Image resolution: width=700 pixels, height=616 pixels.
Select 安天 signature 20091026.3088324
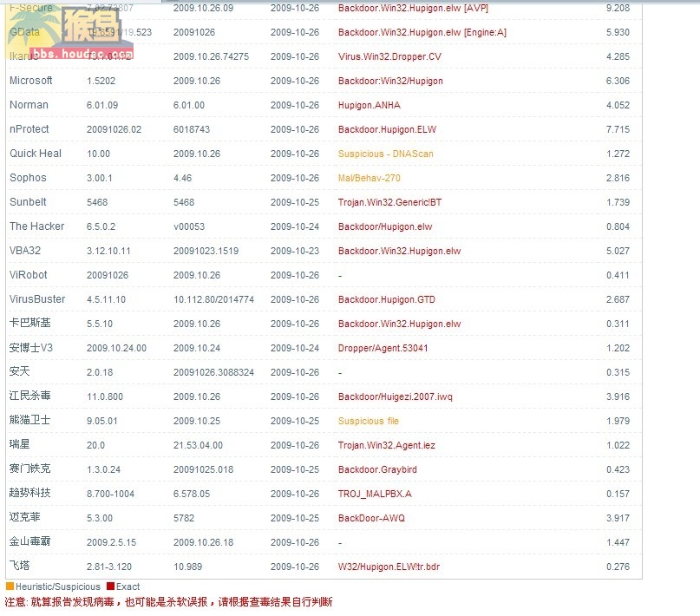coord(213,372)
